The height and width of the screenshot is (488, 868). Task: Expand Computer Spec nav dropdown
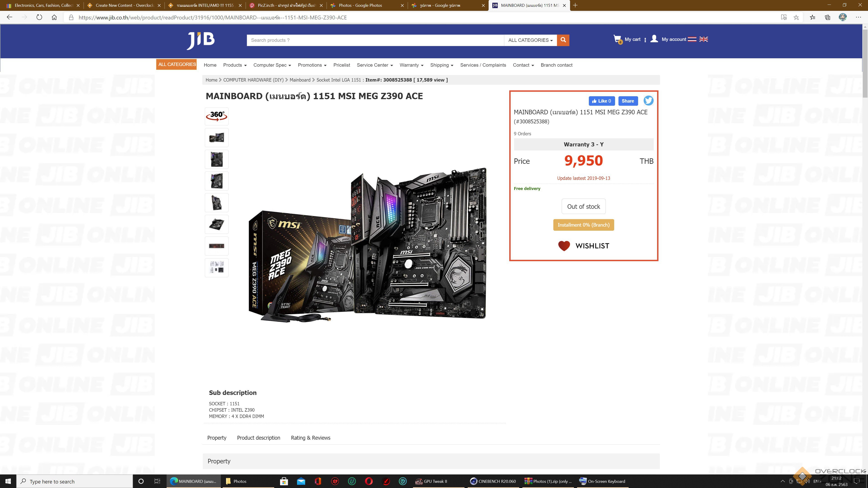272,65
